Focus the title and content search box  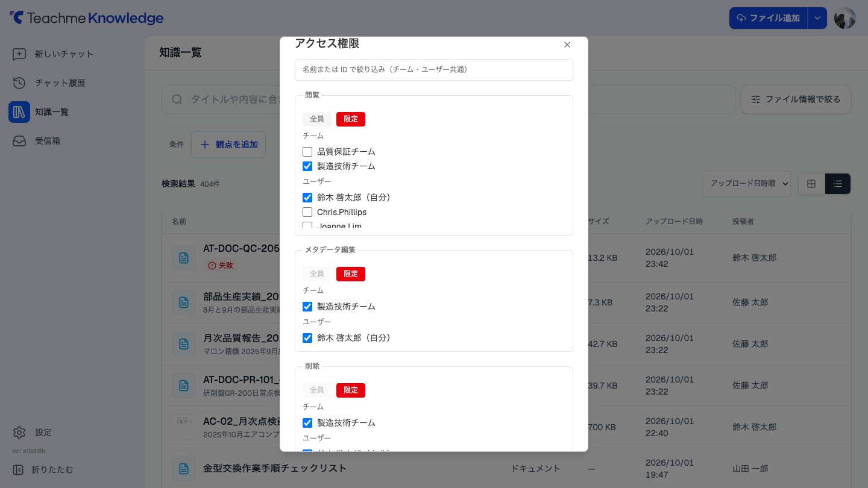click(448, 99)
